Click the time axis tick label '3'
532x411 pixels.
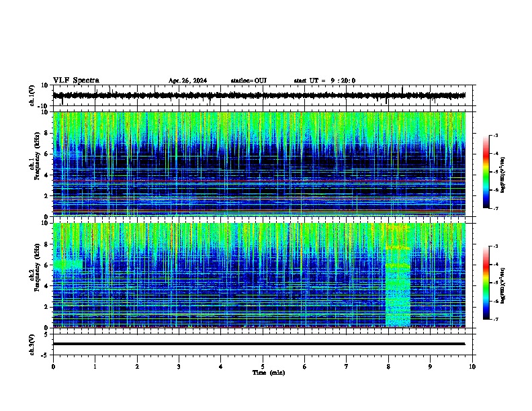click(x=179, y=367)
